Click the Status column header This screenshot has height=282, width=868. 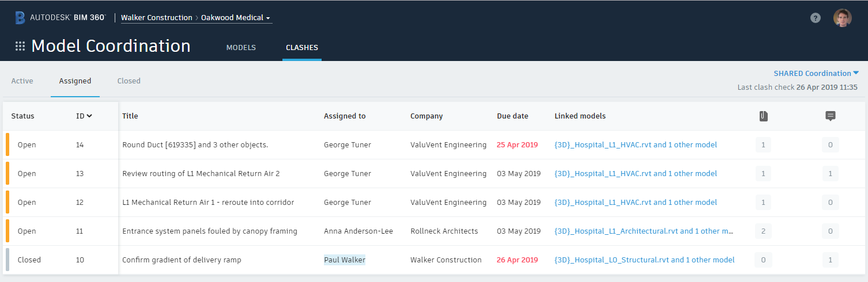click(x=23, y=116)
